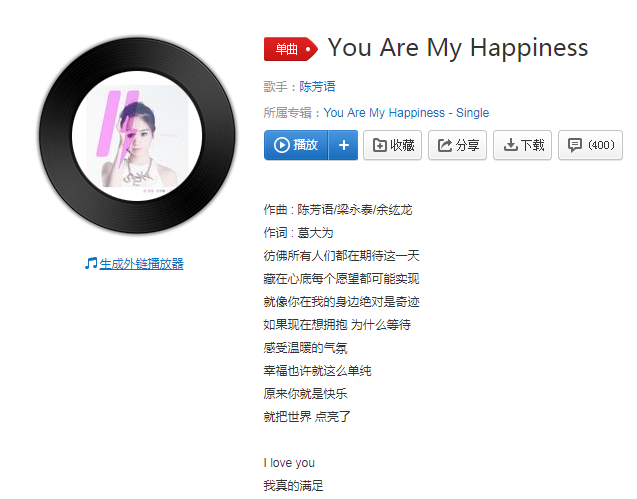Click the album cover in vinyl record
This screenshot has width=637, height=499.
pos(137,136)
